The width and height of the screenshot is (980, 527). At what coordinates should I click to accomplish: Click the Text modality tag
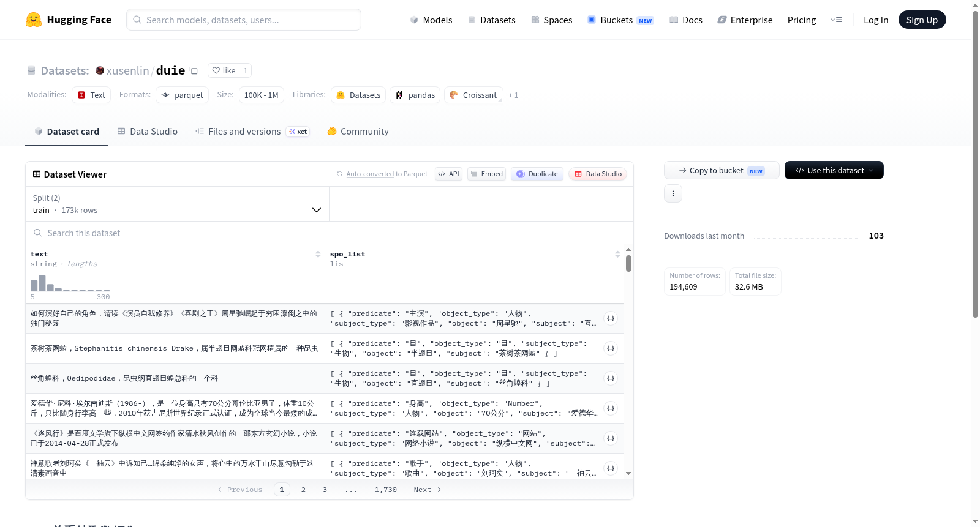click(91, 95)
